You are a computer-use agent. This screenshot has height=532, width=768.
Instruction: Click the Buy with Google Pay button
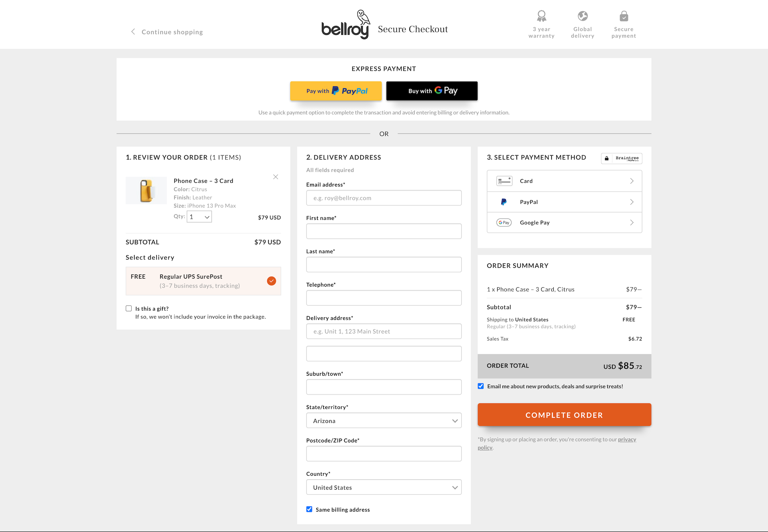click(x=432, y=91)
